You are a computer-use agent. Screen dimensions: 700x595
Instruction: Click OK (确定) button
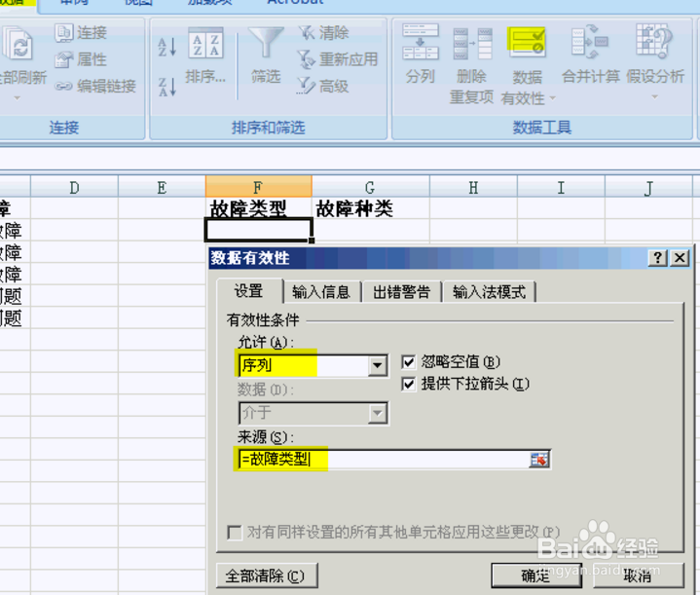535,576
